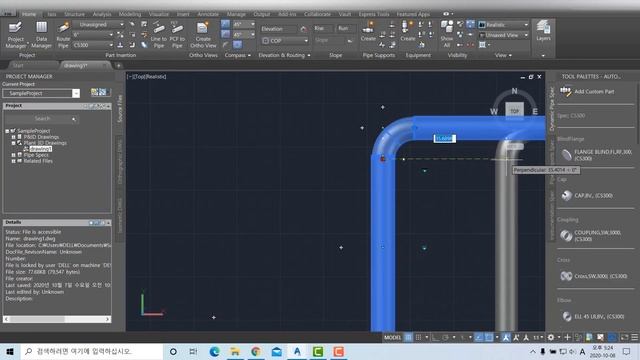Toggle polar tracking in status bar

click(x=445, y=338)
